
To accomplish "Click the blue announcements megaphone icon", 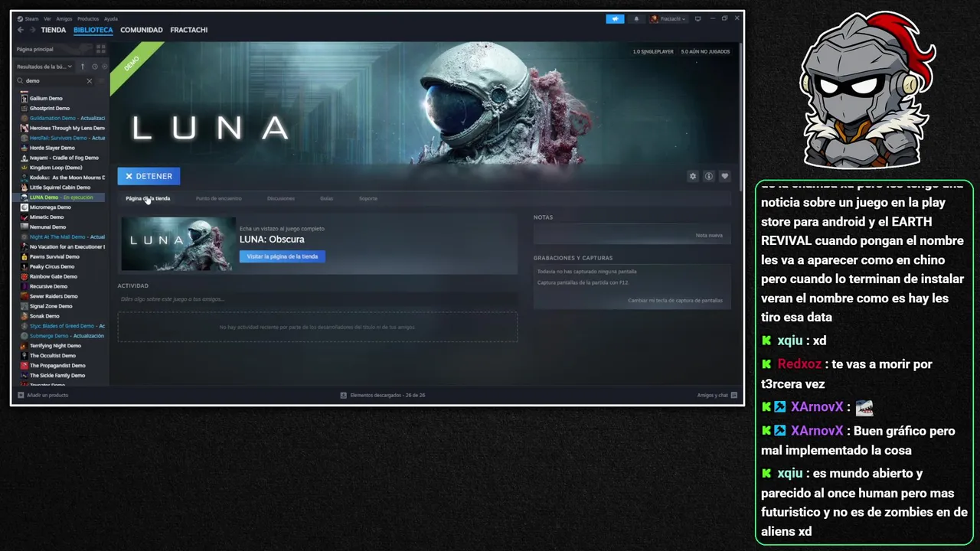I will [615, 18].
